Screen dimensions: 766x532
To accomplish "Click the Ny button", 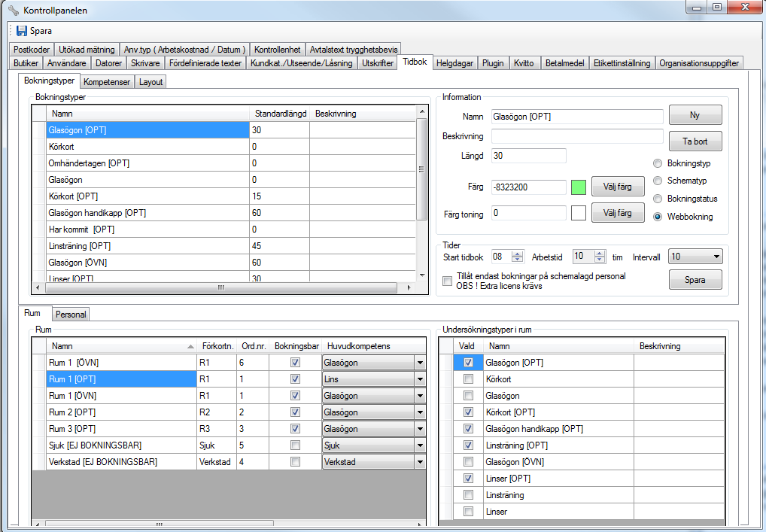I will pos(695,115).
